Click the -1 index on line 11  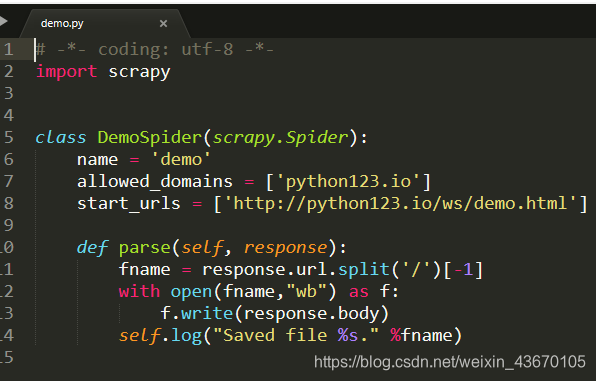463,270
